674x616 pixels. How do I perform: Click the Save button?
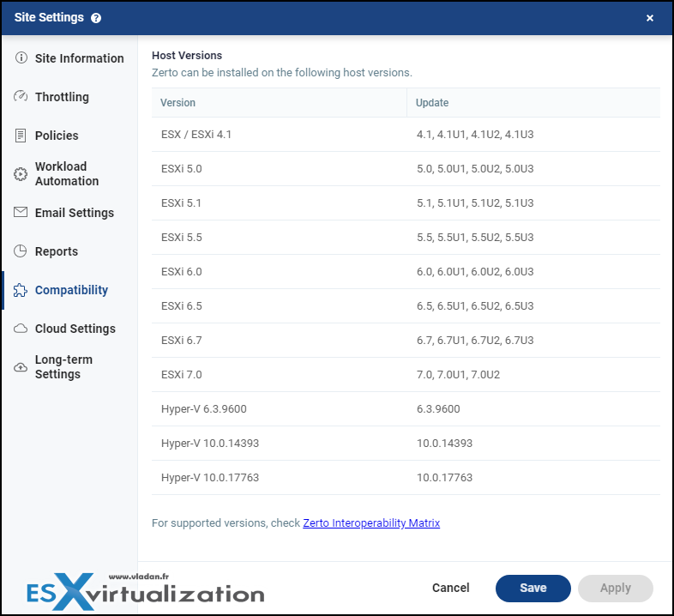click(x=533, y=588)
